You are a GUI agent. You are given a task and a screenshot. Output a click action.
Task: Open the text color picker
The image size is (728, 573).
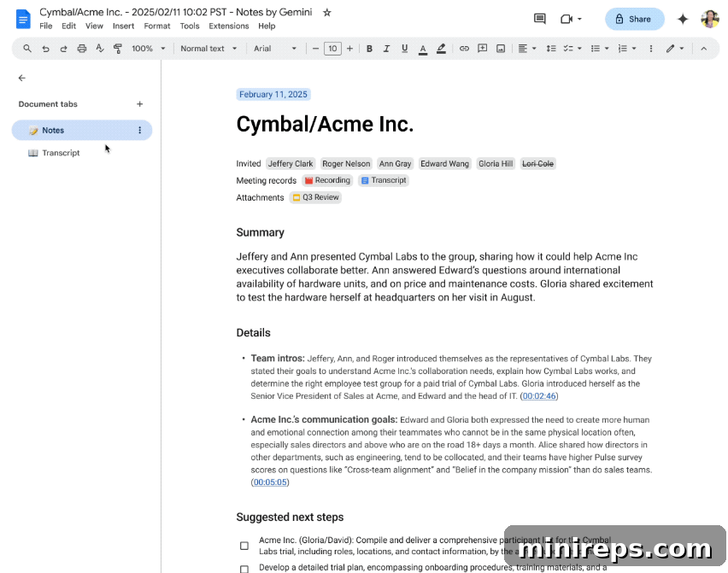click(422, 49)
